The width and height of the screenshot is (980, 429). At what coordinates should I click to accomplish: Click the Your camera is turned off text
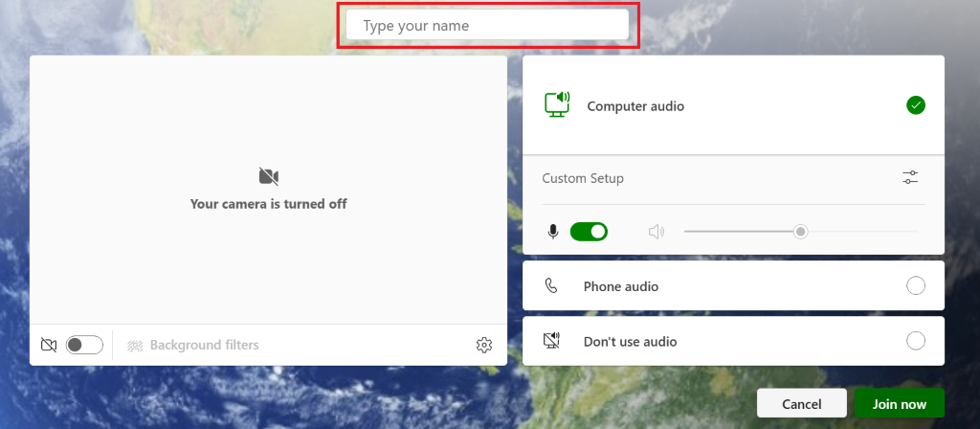tap(269, 204)
